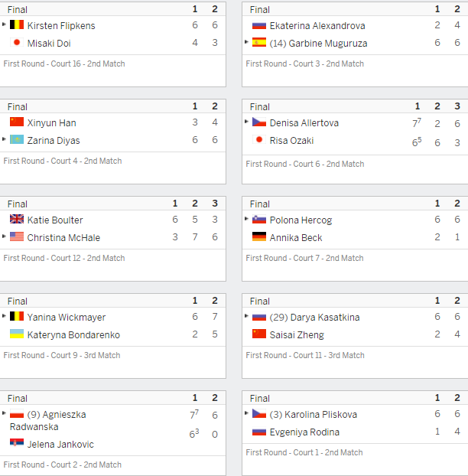Click the Spanish flag beside Garbine Muguruza

[259, 42]
